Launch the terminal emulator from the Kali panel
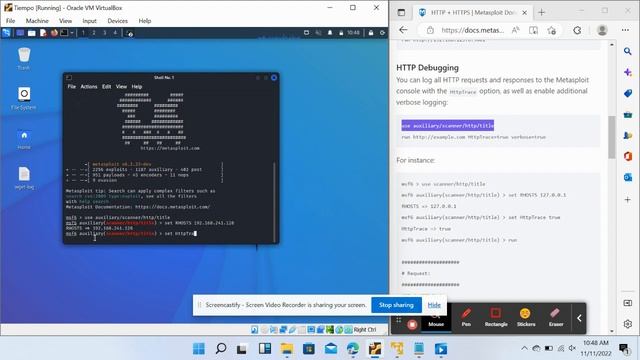 tap(64, 33)
